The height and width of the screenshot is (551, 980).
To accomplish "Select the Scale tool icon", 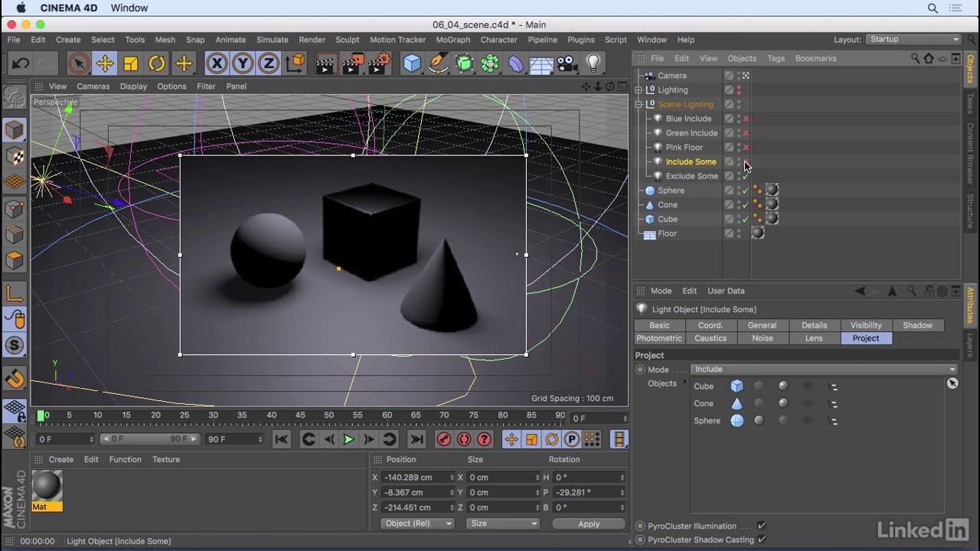I will pyautogui.click(x=131, y=64).
